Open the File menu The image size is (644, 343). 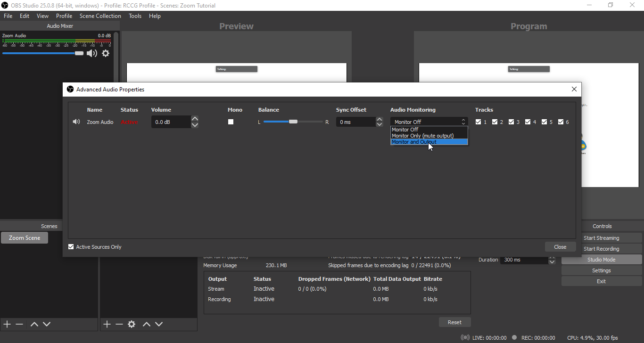click(8, 16)
